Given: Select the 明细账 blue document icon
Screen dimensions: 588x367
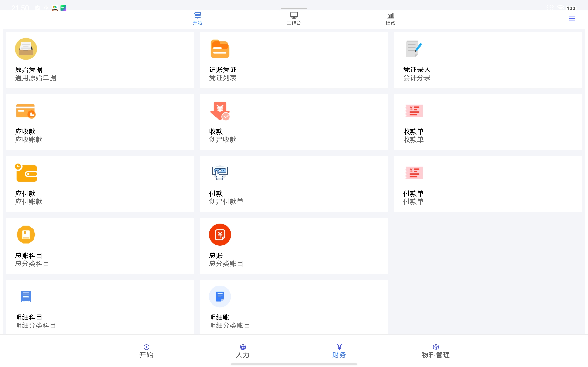Looking at the screenshot, I should (x=220, y=296).
